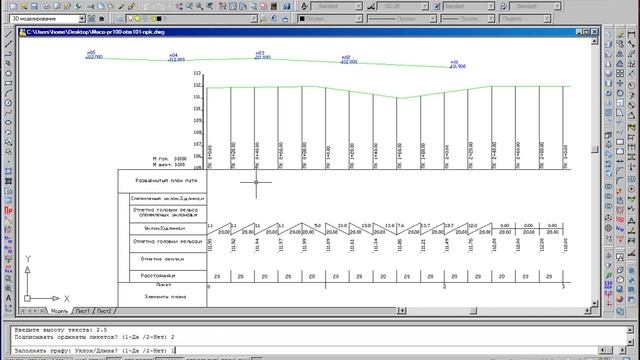Toggle layer freeze sun icon
Screen dimensions: 640x360
[x=138, y=19]
